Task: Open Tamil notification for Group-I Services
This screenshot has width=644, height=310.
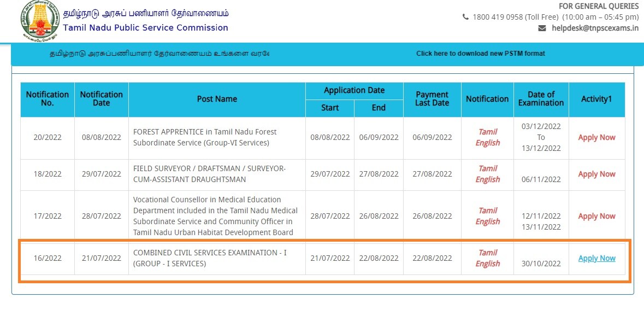Action: click(x=488, y=253)
